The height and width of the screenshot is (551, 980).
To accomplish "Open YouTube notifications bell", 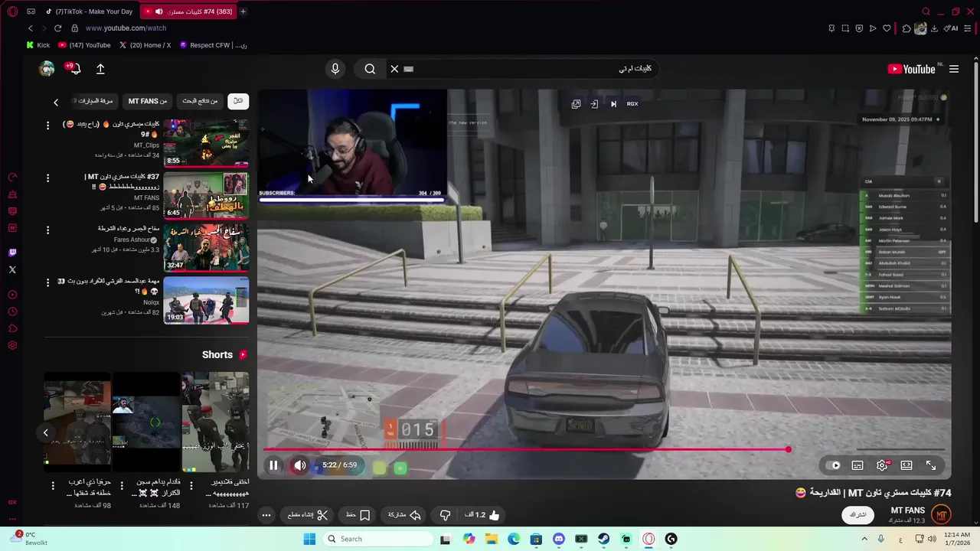I will [x=75, y=69].
